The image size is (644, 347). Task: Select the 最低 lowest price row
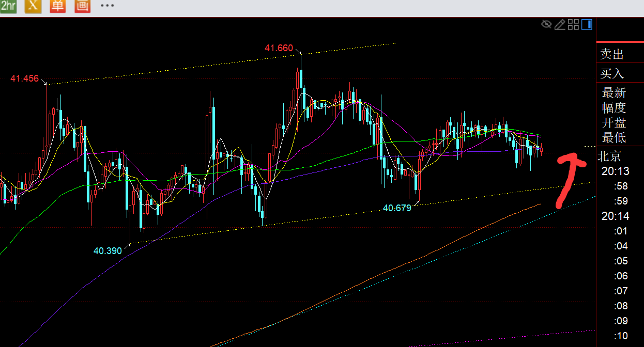pos(614,138)
